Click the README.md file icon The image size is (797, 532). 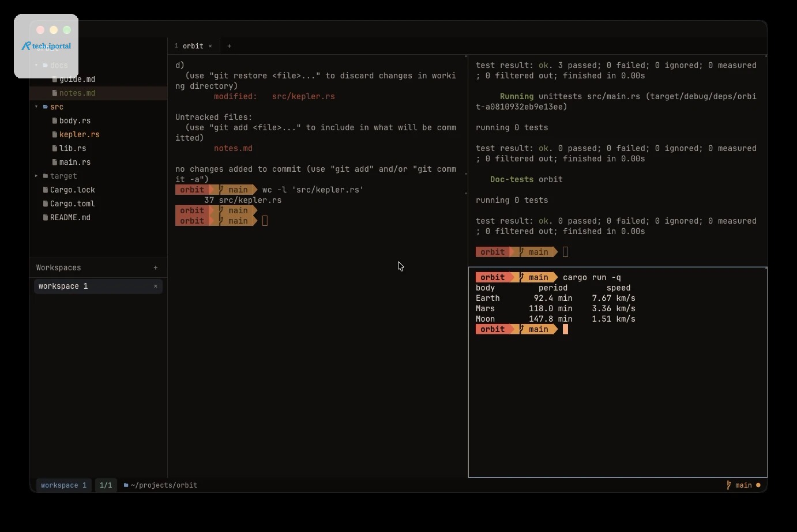point(46,217)
